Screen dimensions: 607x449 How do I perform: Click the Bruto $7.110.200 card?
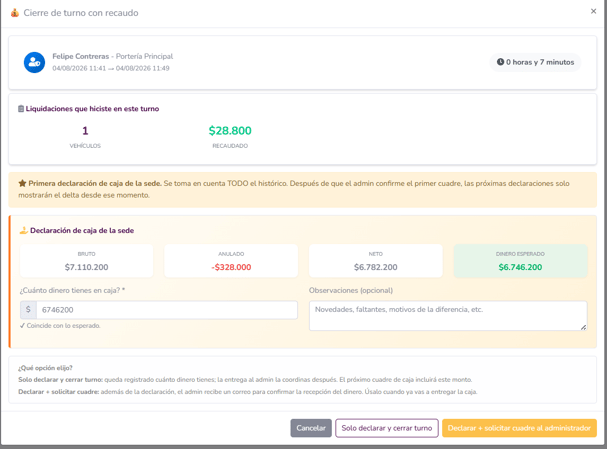pyautogui.click(x=86, y=260)
